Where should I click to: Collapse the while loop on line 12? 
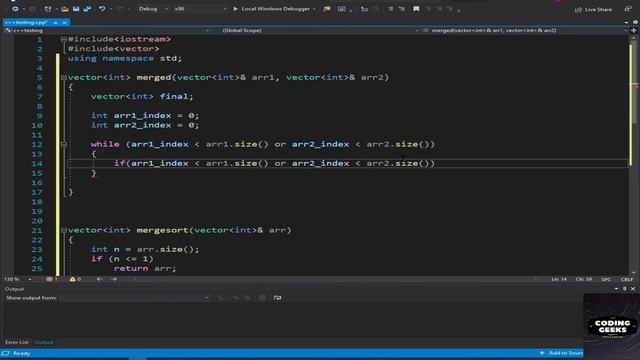[x=64, y=144]
